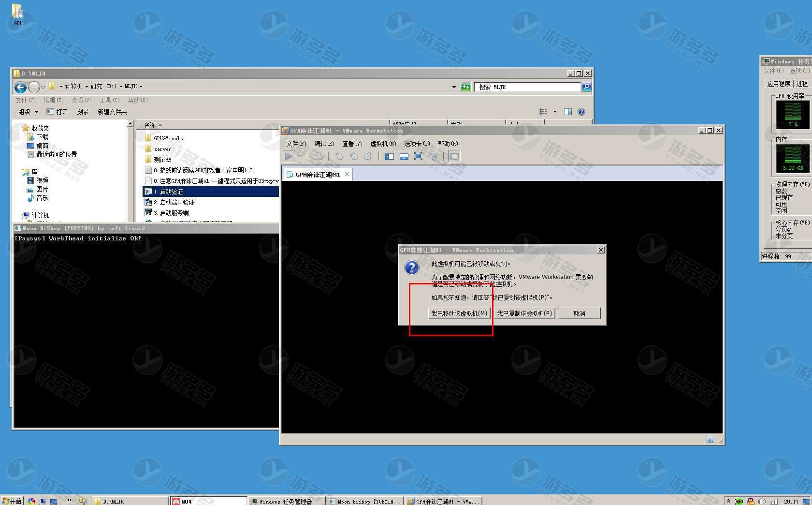Click the VMware Unity mode icon
The width and height of the screenshot is (812, 505).
click(434, 156)
